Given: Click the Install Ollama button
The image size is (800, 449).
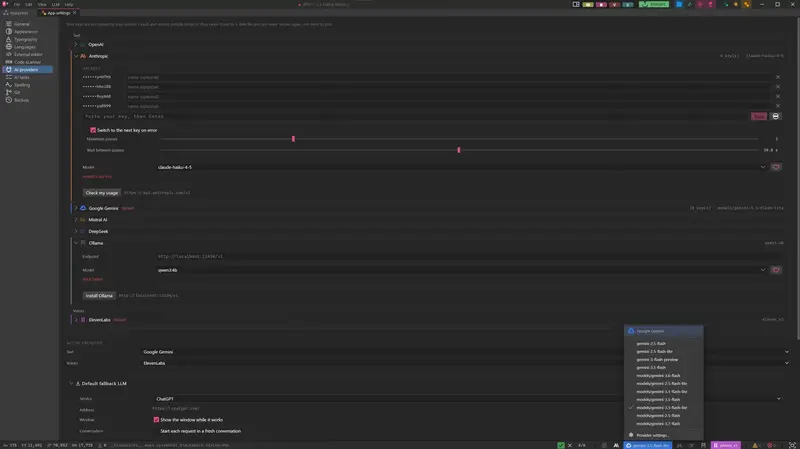Looking at the screenshot, I should [99, 296].
